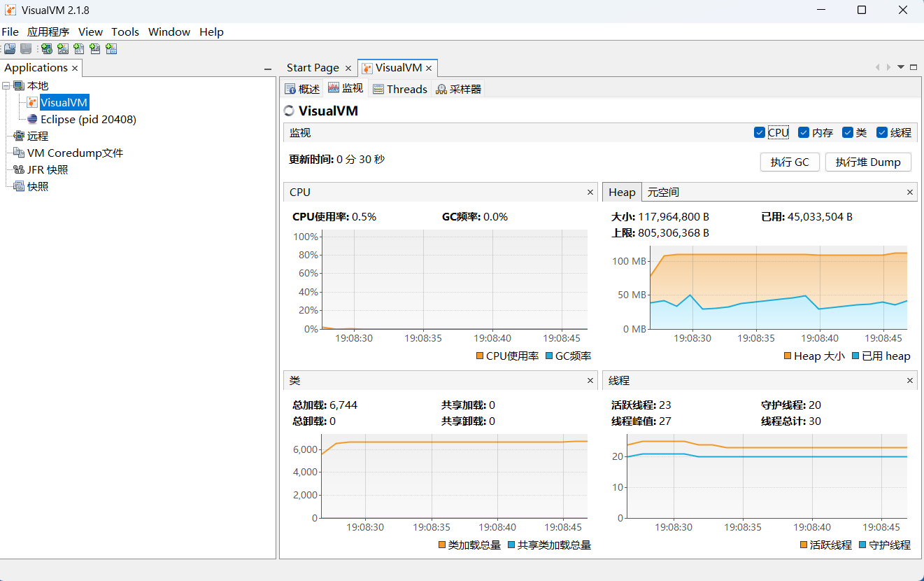924x581 pixels.
Task: Open a snapshot file via toolbar icon
Action: (x=10, y=49)
